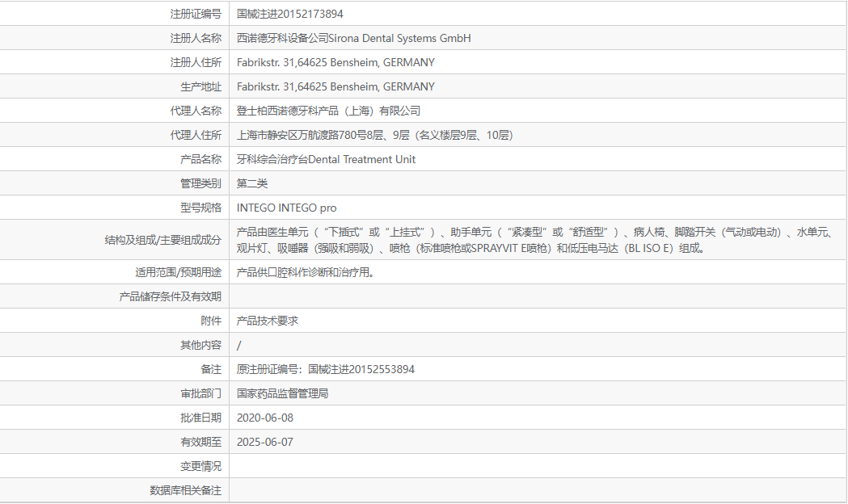This screenshot has height=504, width=848.
Task: Click the 数据库相关备注 label
Action: 185,490
